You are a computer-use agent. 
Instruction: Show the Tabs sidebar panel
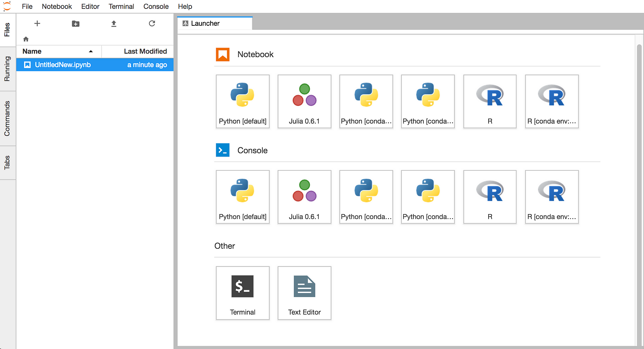pyautogui.click(x=7, y=163)
